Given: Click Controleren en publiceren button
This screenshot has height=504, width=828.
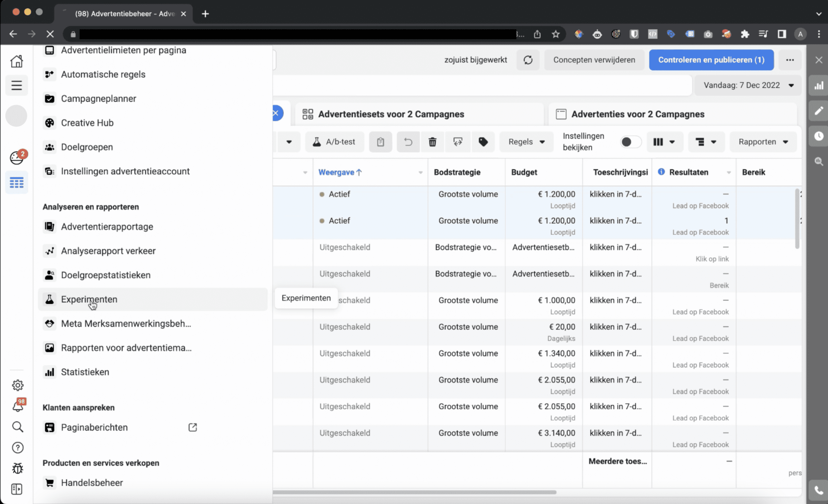Looking at the screenshot, I should pos(711,60).
